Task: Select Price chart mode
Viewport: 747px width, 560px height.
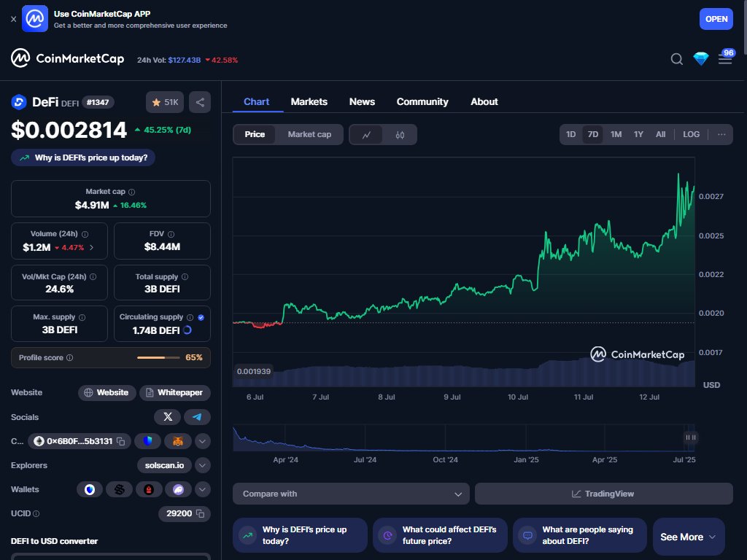Action: (x=255, y=135)
